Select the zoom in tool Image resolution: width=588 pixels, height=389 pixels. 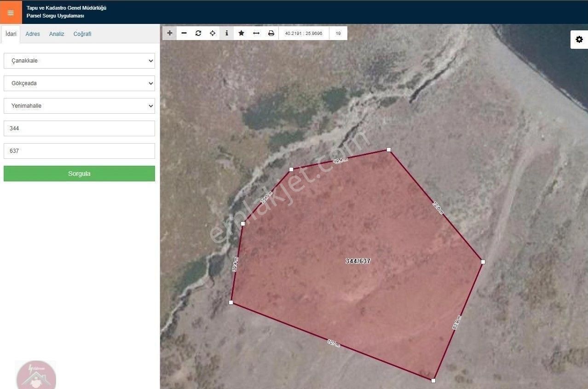pyautogui.click(x=169, y=33)
